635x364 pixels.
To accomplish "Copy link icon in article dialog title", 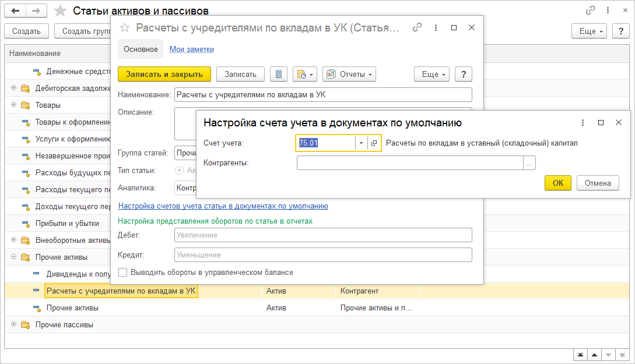I will pyautogui.click(x=417, y=27).
